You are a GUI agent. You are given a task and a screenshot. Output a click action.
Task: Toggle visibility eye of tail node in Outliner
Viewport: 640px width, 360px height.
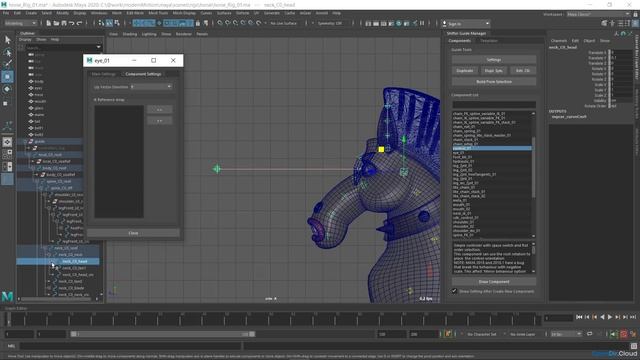coord(31,121)
